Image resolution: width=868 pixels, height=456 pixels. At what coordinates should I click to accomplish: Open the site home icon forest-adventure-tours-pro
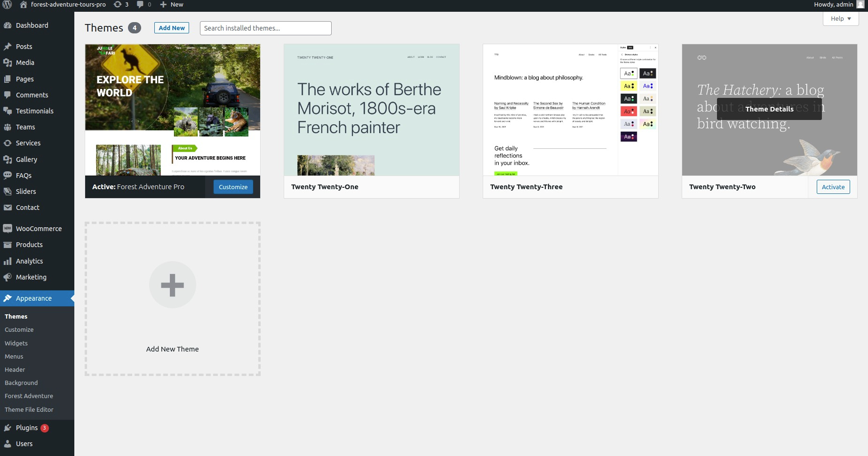[23, 5]
